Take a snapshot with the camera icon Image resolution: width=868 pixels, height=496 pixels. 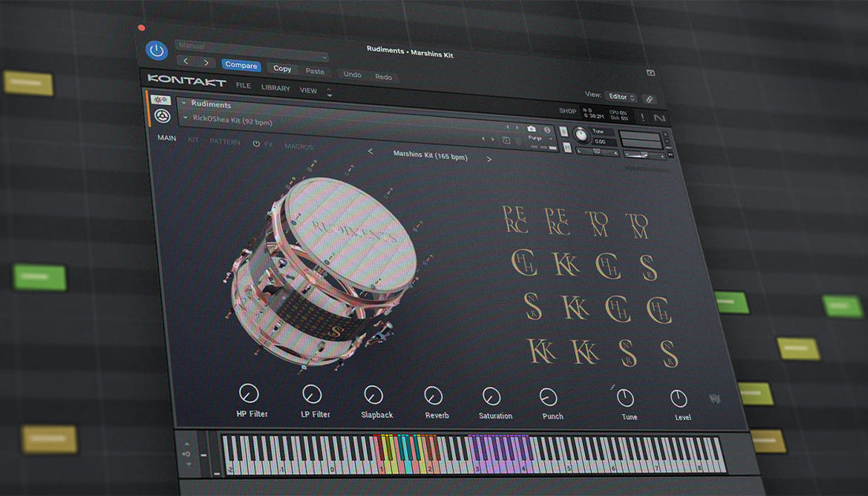point(531,129)
